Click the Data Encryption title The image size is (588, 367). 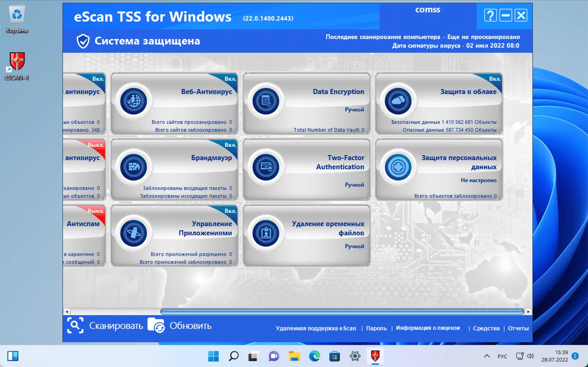point(338,92)
